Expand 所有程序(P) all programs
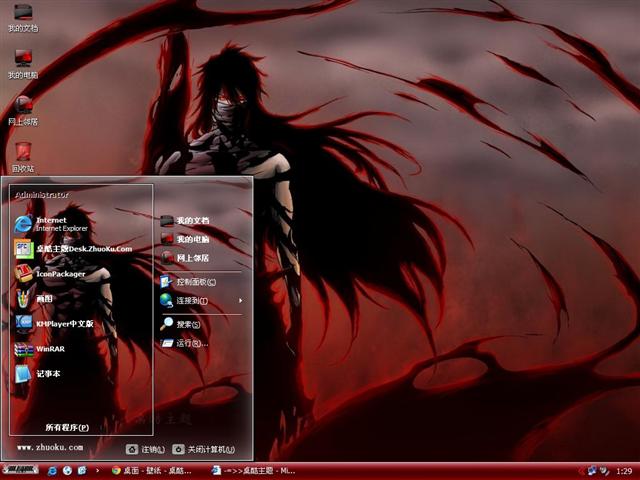Image resolution: width=640 pixels, height=480 pixels. coord(67,427)
